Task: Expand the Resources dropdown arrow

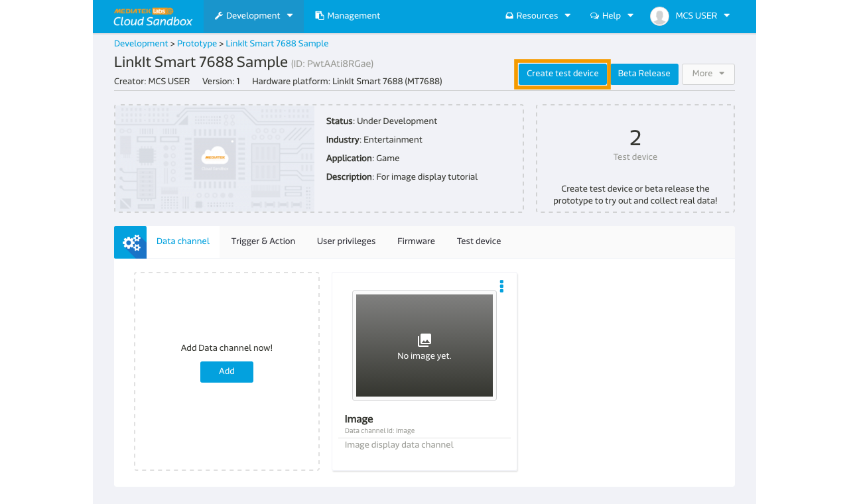Action: 567,15
